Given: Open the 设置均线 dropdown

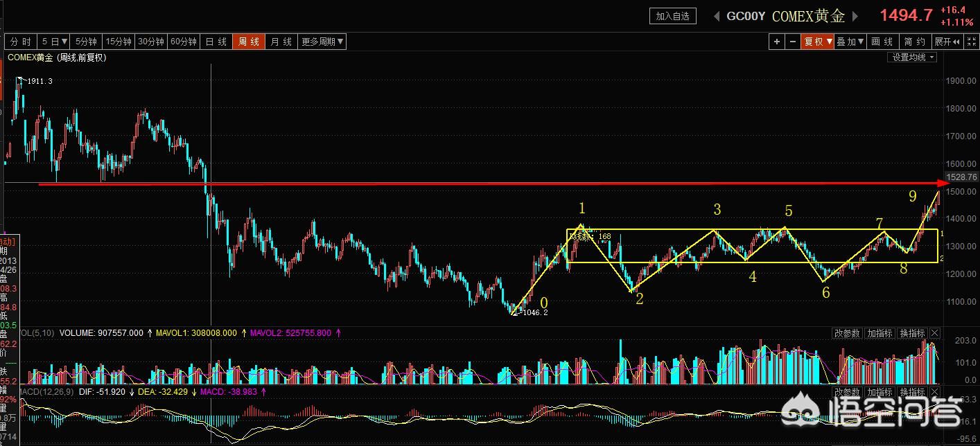Looking at the screenshot, I should [912, 57].
